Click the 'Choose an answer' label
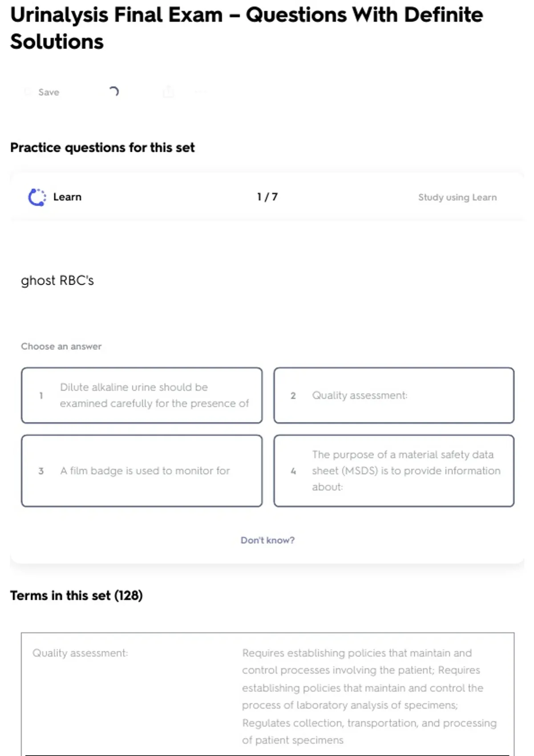Image resolution: width=534 pixels, height=756 pixels. 61,346
